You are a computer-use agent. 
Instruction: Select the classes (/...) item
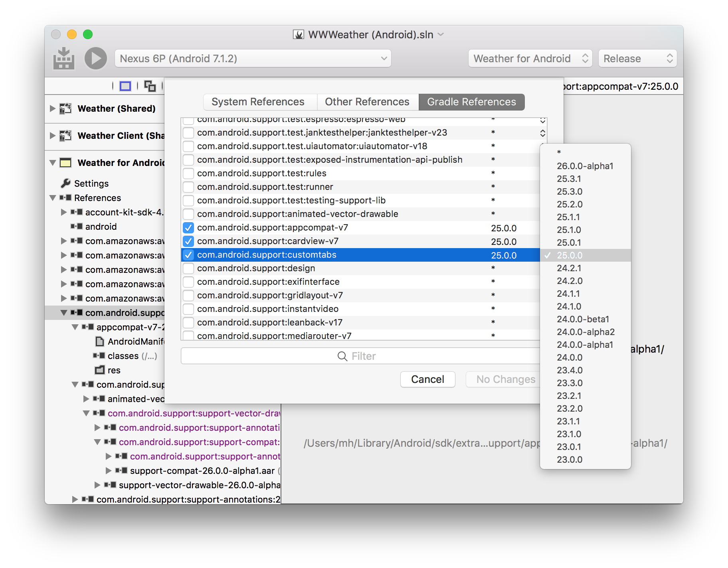(x=132, y=356)
